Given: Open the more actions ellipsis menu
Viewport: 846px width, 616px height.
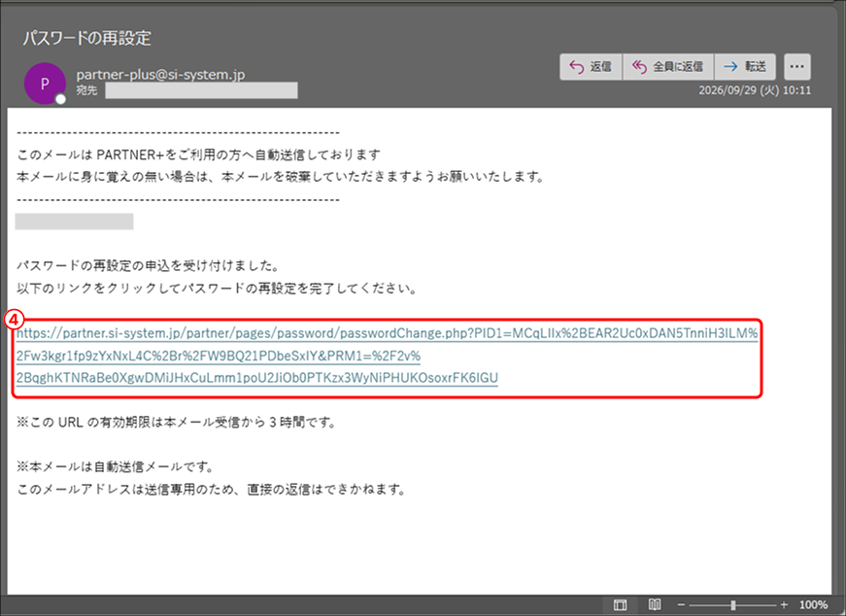Looking at the screenshot, I should pyautogui.click(x=796, y=66).
